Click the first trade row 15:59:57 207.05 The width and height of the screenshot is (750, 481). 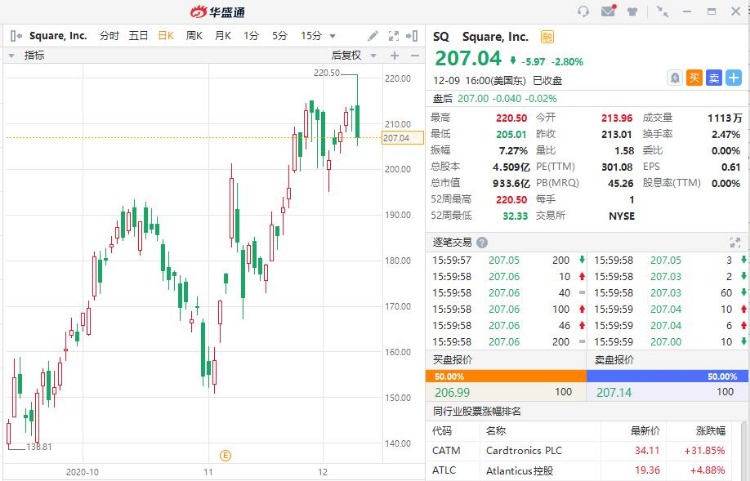506,261
